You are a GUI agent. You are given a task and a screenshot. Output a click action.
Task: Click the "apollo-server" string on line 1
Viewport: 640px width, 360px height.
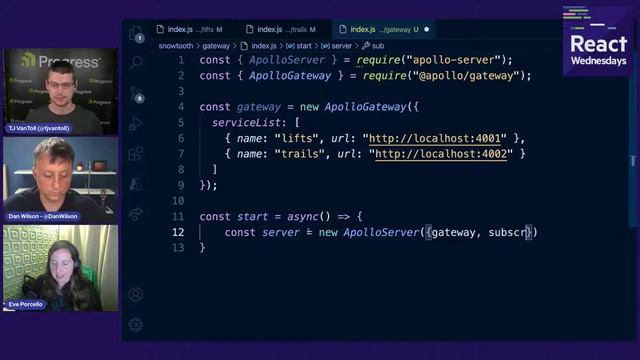[453, 60]
